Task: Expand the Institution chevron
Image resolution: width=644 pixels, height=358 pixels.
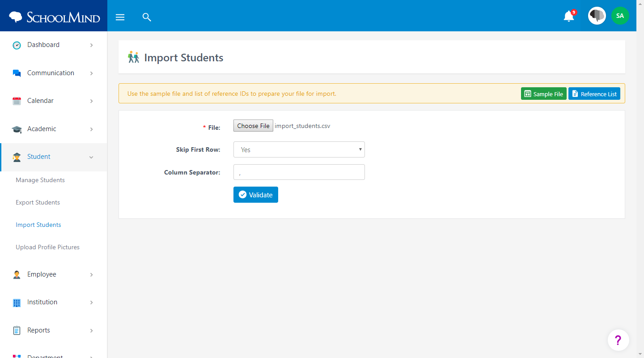Action: (91, 303)
